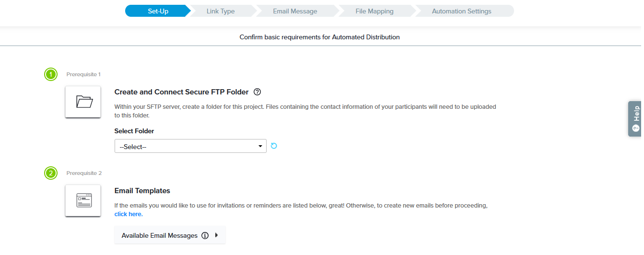Screen dimensions: 644x255
Task: Refresh the folder list
Action: click(x=274, y=146)
